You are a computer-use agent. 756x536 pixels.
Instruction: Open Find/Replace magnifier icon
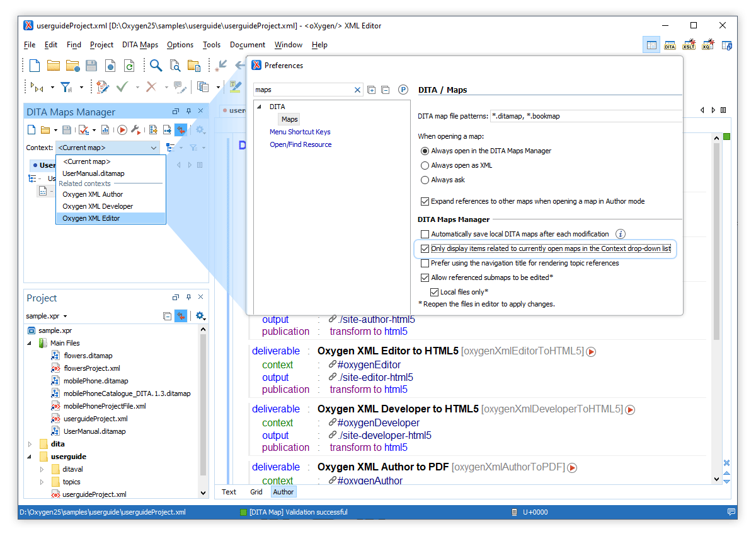point(156,65)
